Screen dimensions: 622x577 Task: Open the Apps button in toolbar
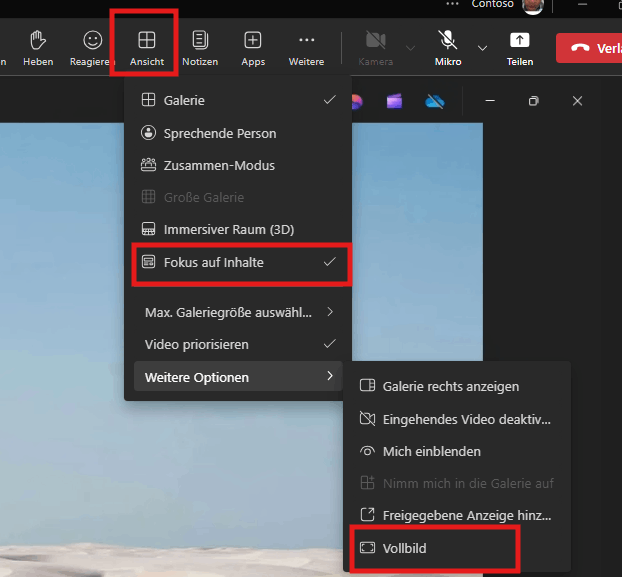point(253,48)
